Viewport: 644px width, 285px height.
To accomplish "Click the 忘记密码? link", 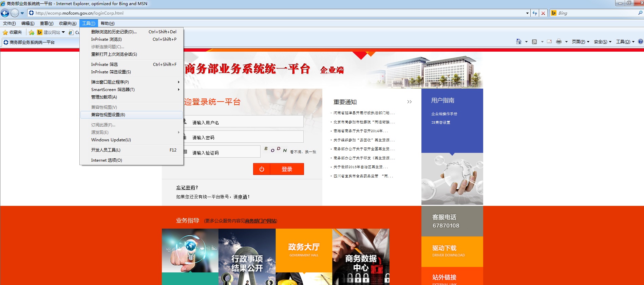I will coord(187,188).
